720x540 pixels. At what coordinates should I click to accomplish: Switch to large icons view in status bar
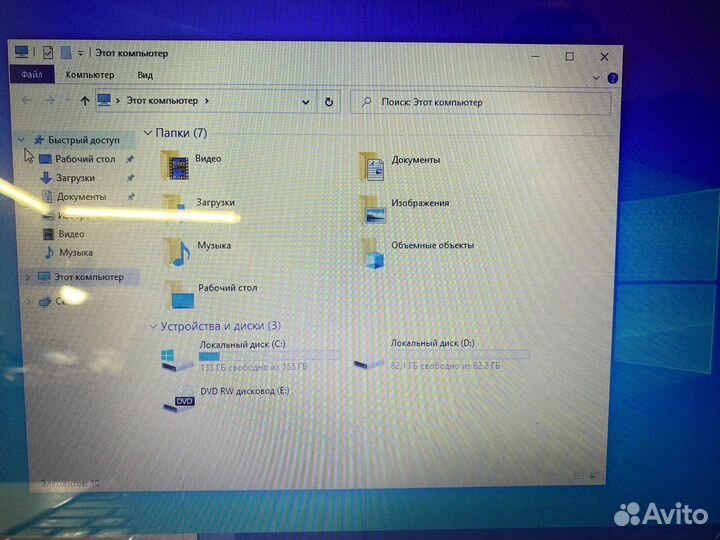tap(594, 476)
